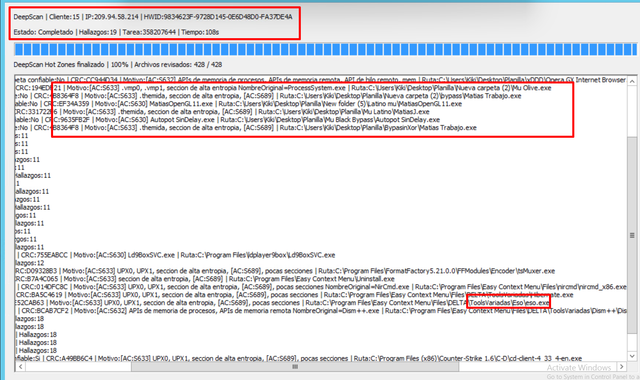640x380 pixels.
Task: Select the log line for cd-client Counter-Strike
Action: 298,358
